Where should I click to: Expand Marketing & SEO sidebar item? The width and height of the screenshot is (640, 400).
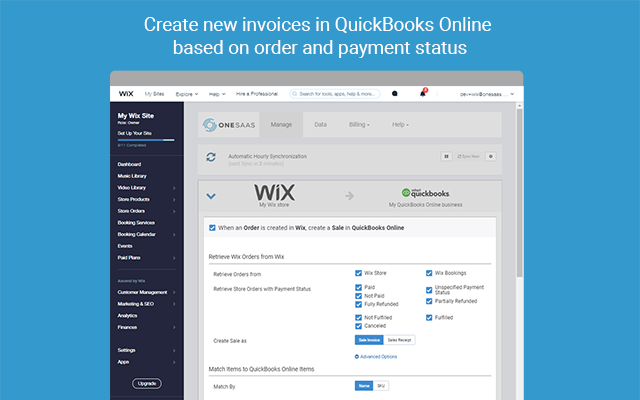[x=174, y=304]
